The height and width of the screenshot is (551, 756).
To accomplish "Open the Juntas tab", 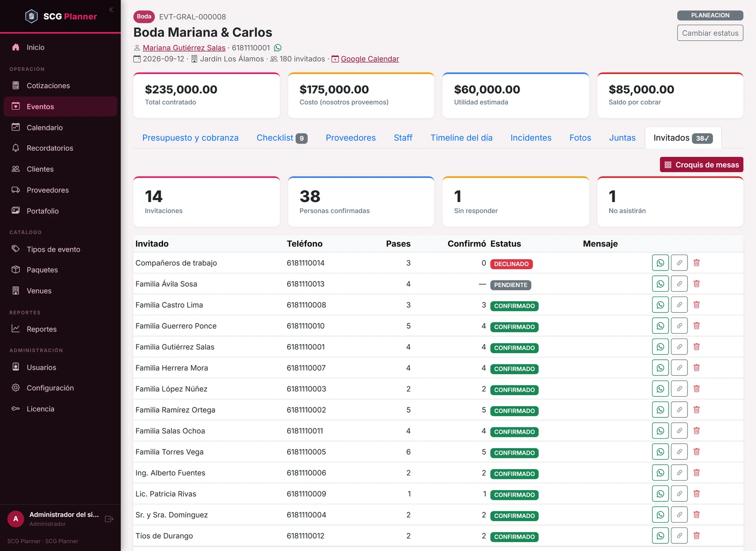I will [622, 138].
